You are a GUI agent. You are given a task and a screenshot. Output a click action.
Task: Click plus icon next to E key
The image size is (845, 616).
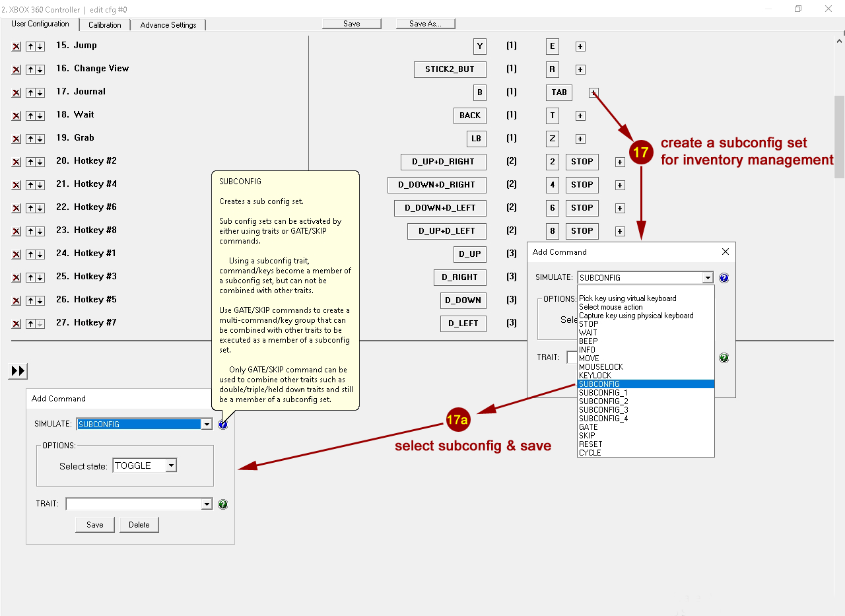tap(580, 46)
